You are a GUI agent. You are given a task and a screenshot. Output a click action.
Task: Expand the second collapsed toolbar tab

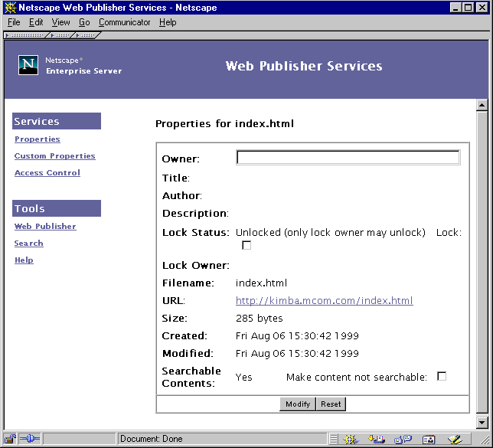click(x=61, y=35)
